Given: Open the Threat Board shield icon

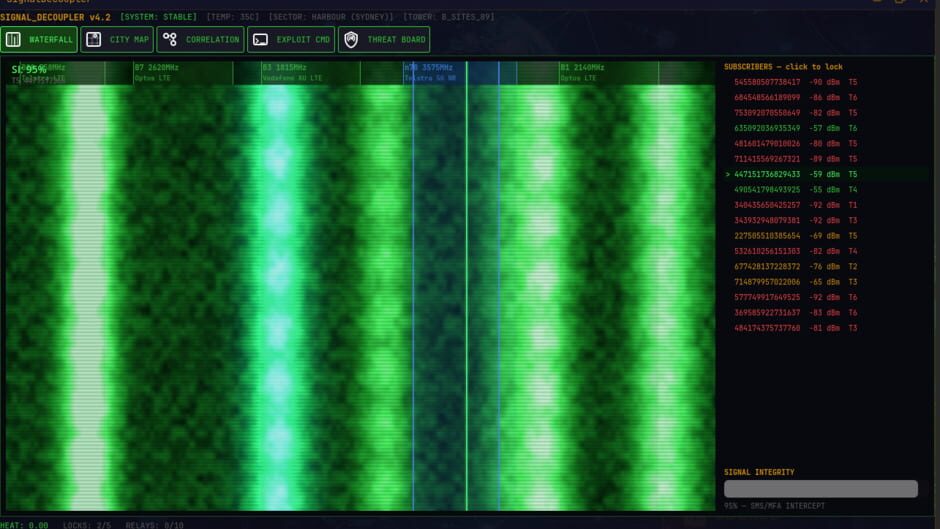Looking at the screenshot, I should [351, 40].
